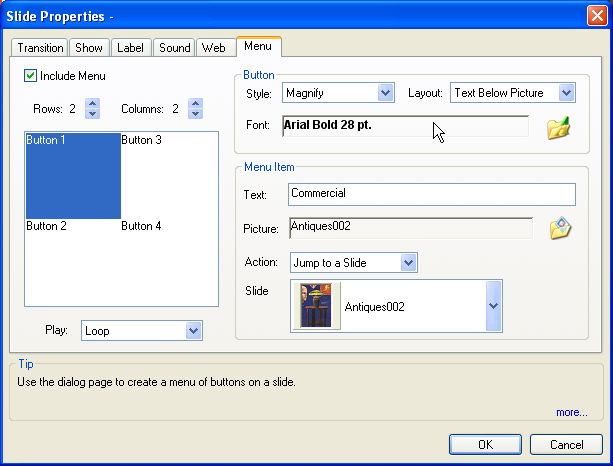Open font chooser folder icon
Image resolution: width=613 pixels, height=466 pixels.
[558, 128]
